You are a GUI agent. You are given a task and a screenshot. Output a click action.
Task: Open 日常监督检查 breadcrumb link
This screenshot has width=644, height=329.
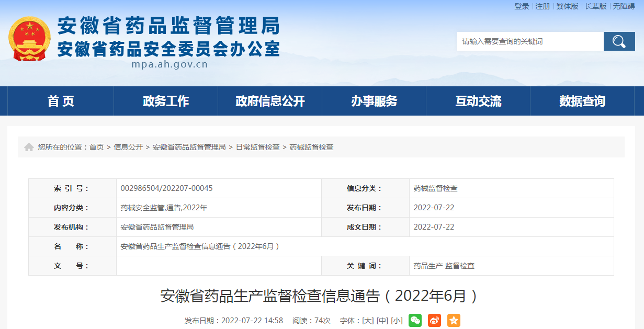pos(257,148)
